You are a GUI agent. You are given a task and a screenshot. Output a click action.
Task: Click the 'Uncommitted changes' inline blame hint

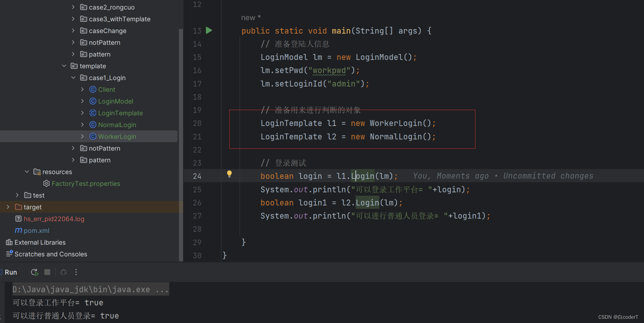click(x=548, y=176)
